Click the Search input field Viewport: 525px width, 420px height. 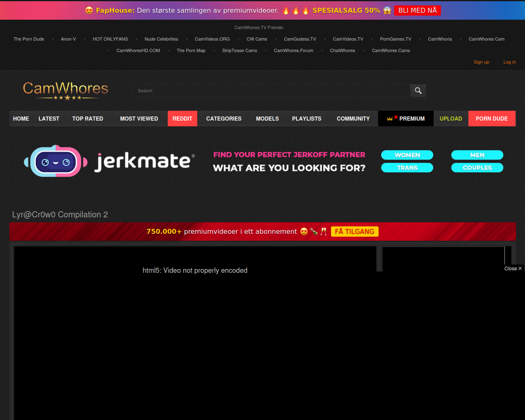[271, 91]
